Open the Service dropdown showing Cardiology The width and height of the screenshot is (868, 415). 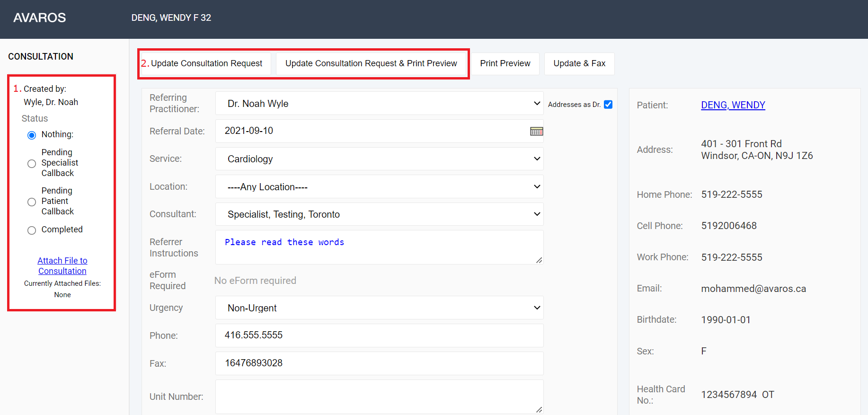(379, 159)
